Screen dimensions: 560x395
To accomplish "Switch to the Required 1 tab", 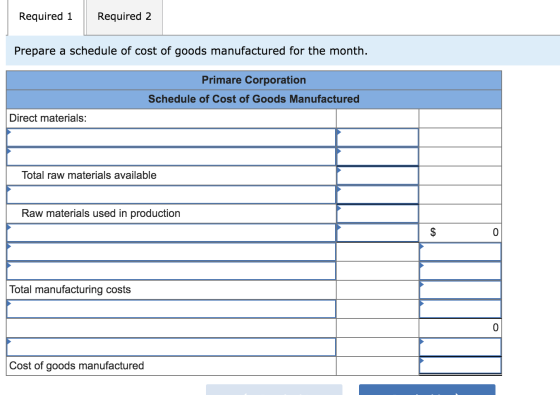I will tap(45, 16).
